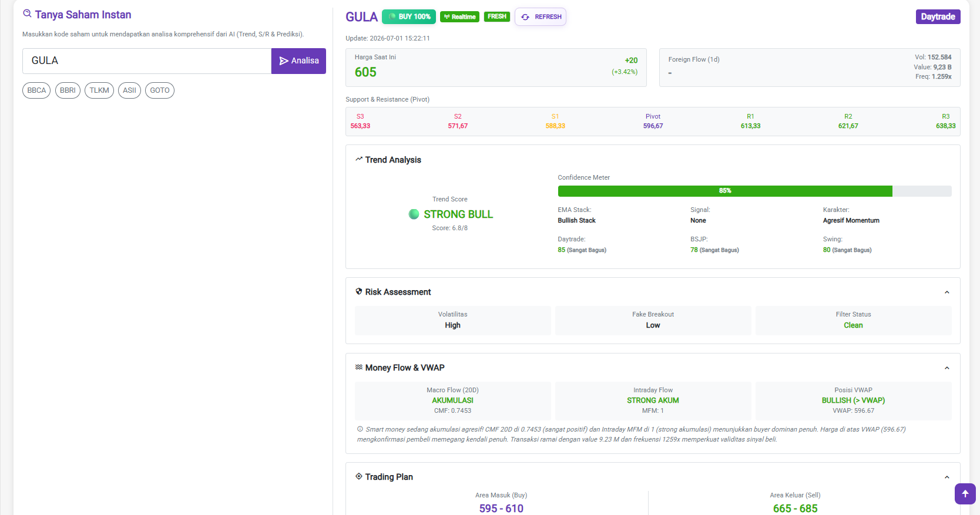Click the stock code input field
This screenshot has height=515, width=980.
coord(147,61)
